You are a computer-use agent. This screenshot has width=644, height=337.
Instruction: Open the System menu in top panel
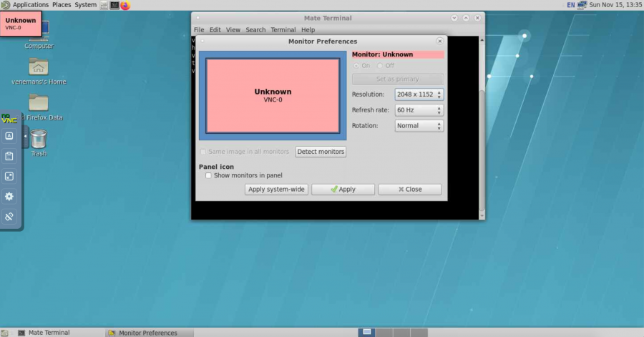85,5
